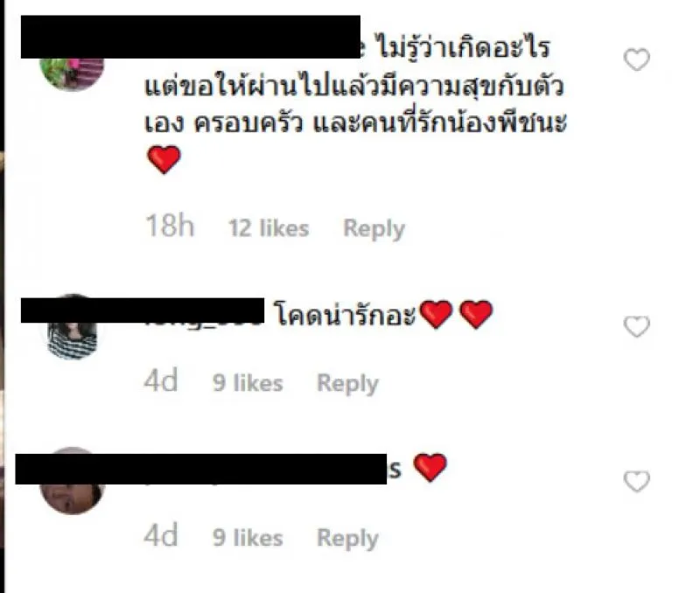Click the 4d timestamp on the last comment
Screen dimensions: 700x593
click(161, 535)
